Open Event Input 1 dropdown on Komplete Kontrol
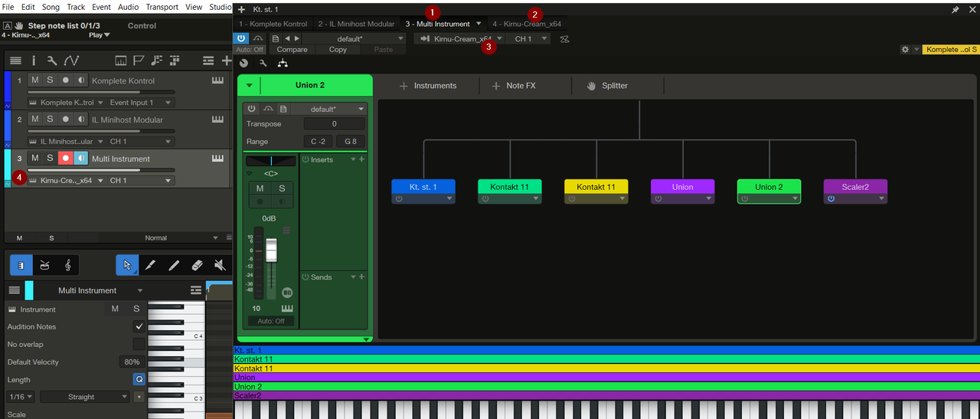980x419 pixels. 141,102
